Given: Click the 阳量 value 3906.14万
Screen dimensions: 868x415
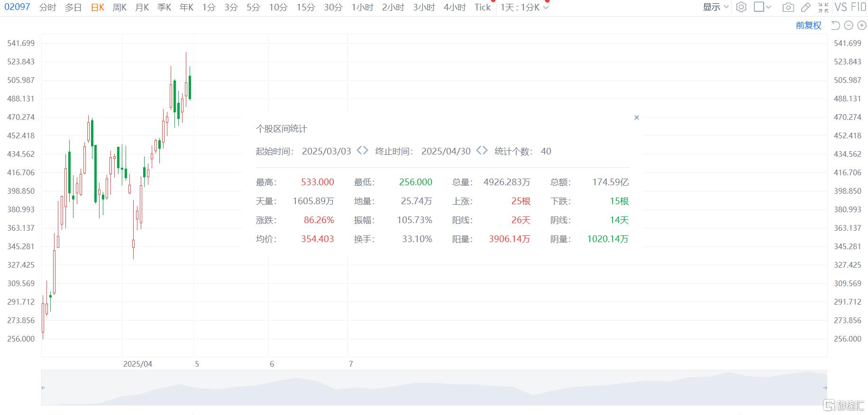Looking at the screenshot, I should point(510,239).
